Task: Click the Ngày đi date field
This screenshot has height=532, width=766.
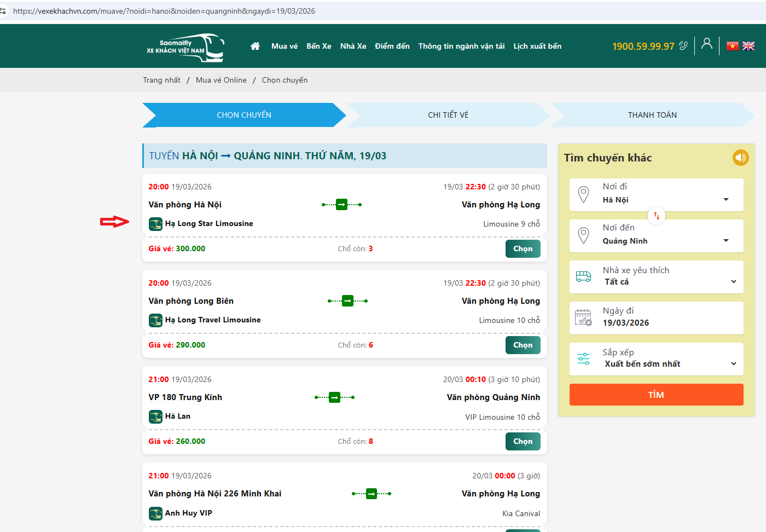Action: pyautogui.click(x=656, y=318)
